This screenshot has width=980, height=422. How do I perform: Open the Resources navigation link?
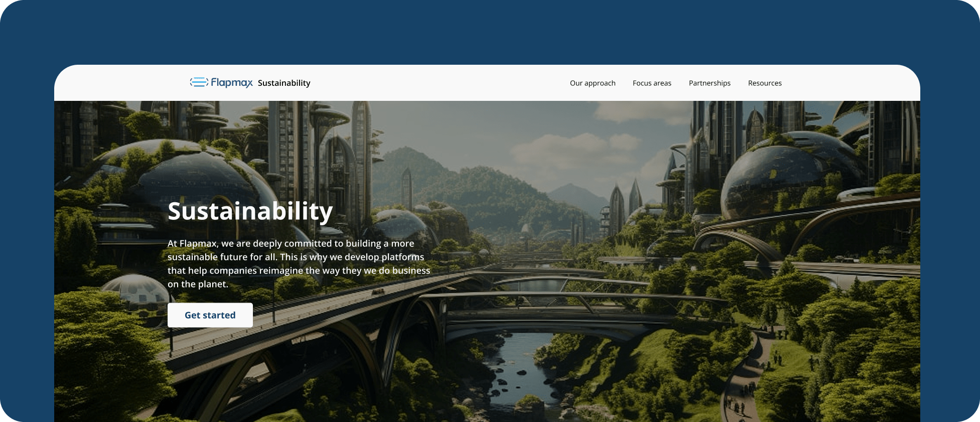(765, 83)
